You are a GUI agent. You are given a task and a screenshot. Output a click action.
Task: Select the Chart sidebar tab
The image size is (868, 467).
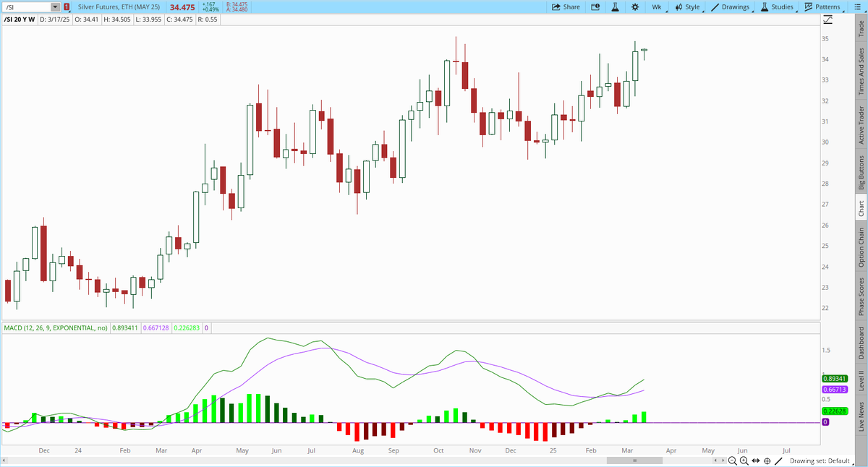(x=861, y=208)
